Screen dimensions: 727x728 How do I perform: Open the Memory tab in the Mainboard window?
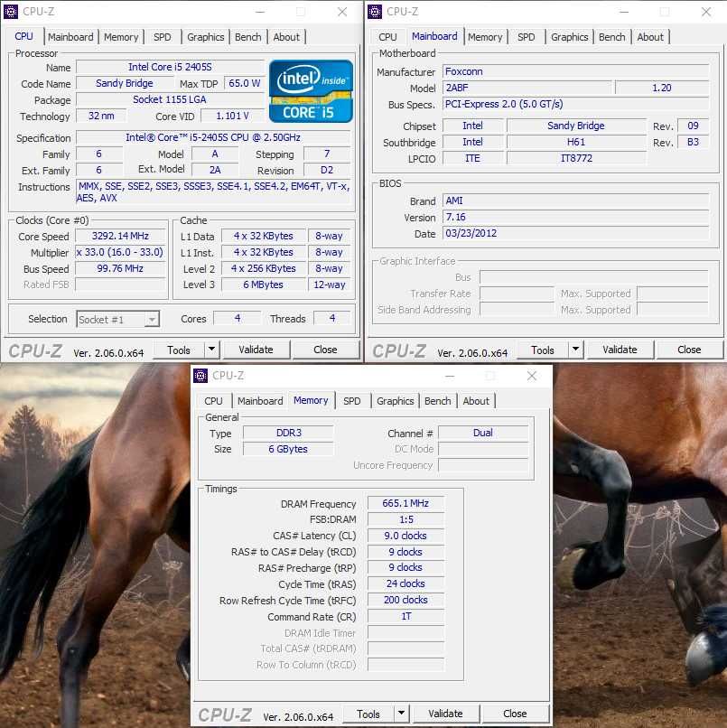pyautogui.click(x=485, y=37)
